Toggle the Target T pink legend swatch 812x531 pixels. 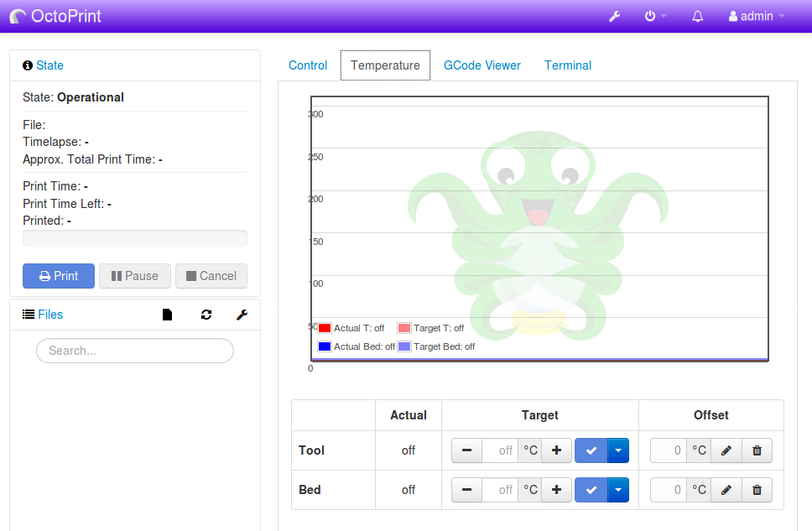[x=404, y=328]
